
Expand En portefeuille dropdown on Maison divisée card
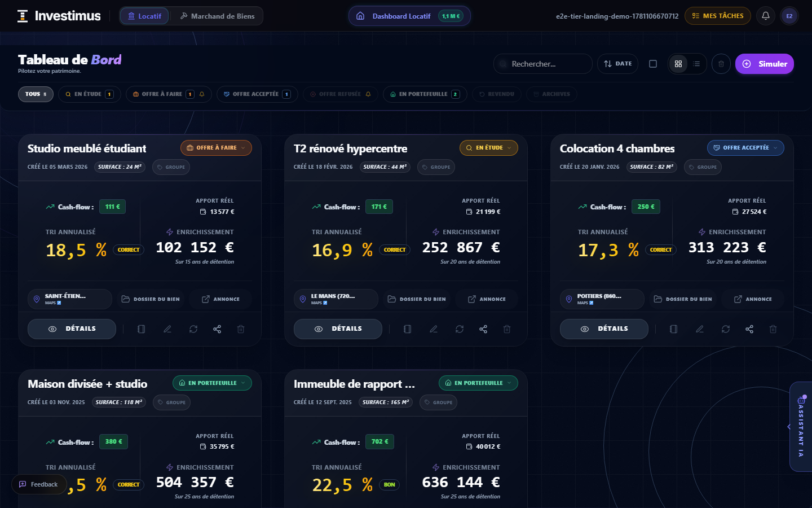click(212, 383)
